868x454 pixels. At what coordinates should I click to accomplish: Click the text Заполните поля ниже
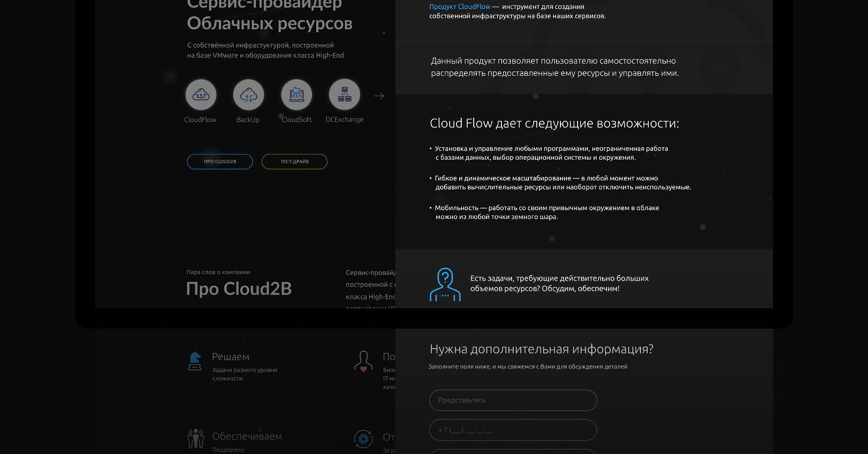tap(528, 367)
